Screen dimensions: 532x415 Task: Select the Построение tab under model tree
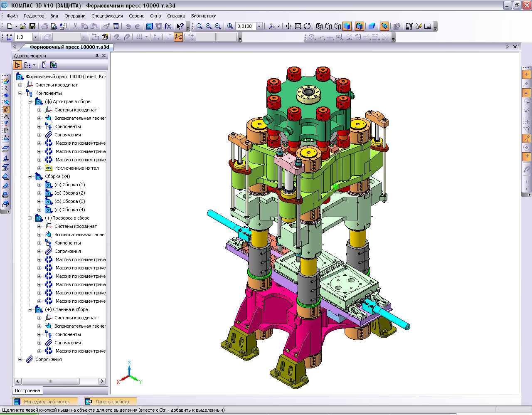27,390
